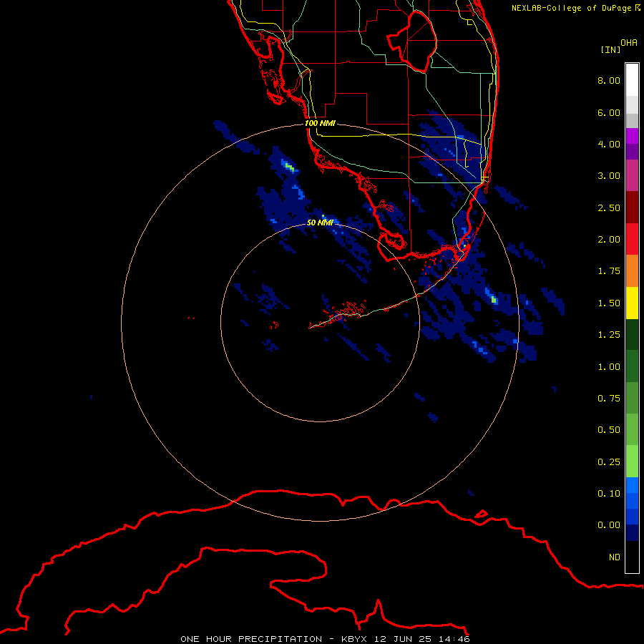Viewport: 644px width, 644px height.
Task: Select the 4.00 legend value
Action: (609, 144)
